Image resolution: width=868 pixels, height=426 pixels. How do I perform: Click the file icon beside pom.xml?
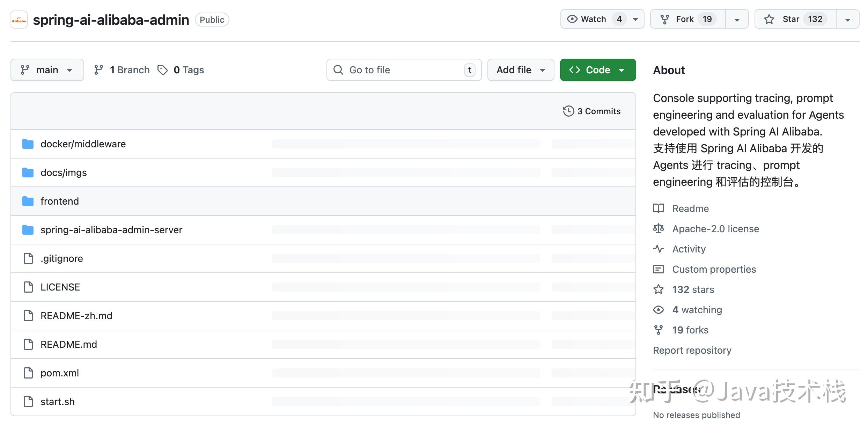coord(28,373)
